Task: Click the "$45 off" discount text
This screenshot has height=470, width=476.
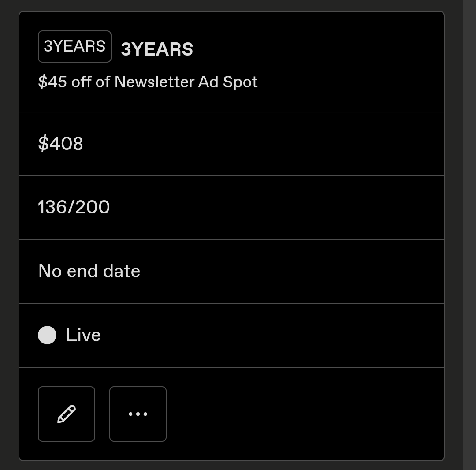Action: click(x=65, y=82)
